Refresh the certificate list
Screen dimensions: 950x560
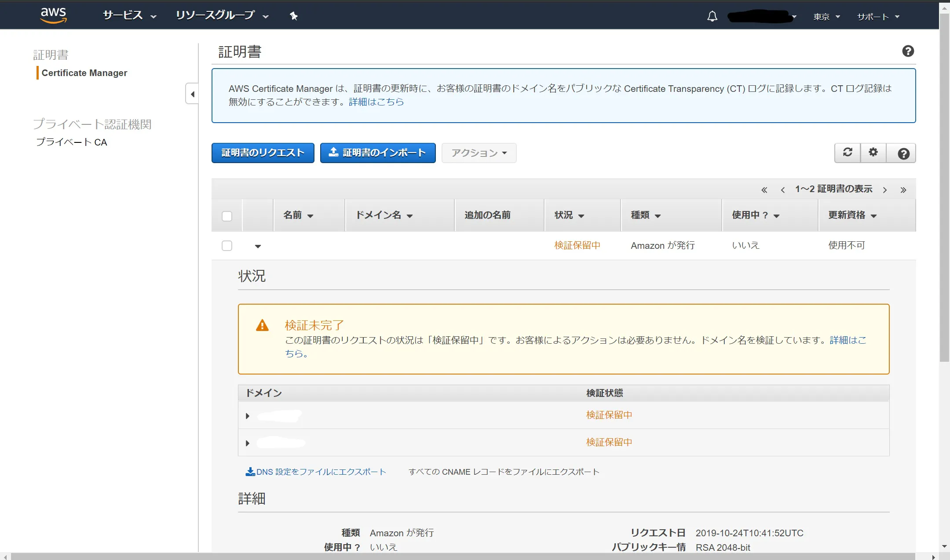(x=848, y=153)
